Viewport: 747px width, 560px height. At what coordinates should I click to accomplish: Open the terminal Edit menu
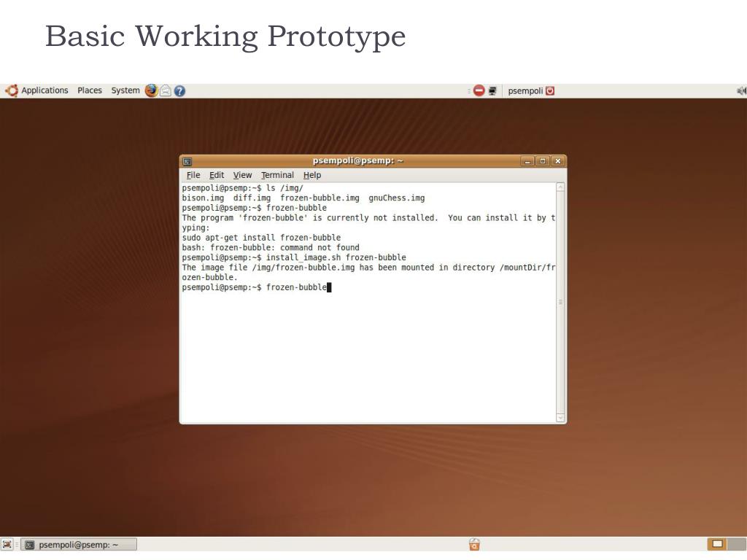tap(216, 175)
